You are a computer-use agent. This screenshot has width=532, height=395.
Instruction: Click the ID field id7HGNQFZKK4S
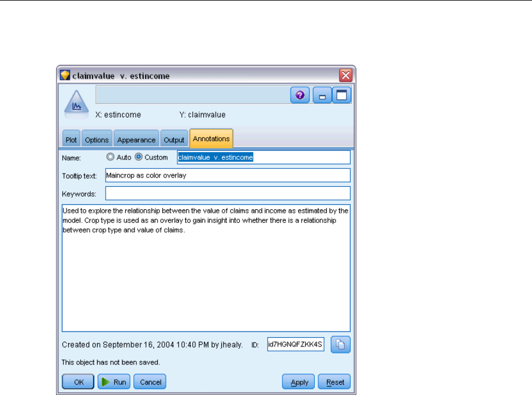pos(296,344)
